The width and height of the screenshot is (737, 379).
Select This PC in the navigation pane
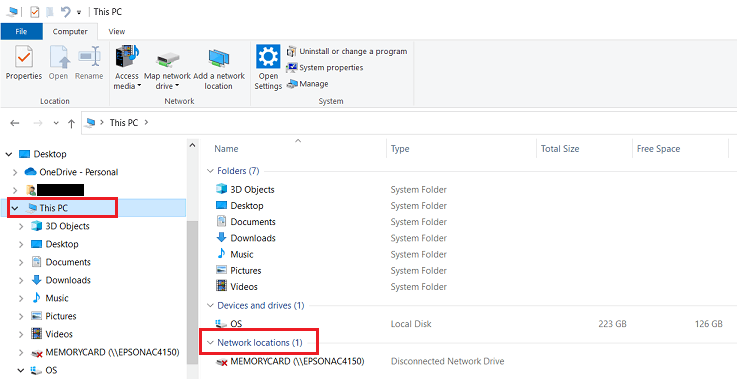(x=54, y=208)
